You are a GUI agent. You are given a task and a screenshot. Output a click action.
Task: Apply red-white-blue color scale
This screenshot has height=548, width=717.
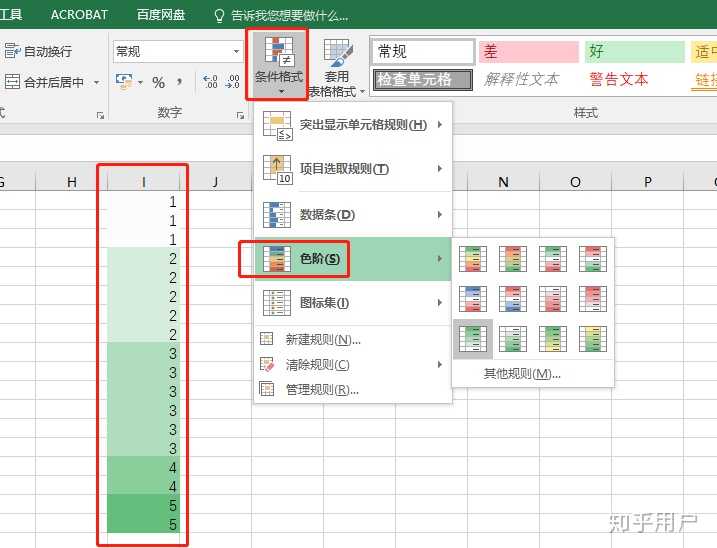513,299
